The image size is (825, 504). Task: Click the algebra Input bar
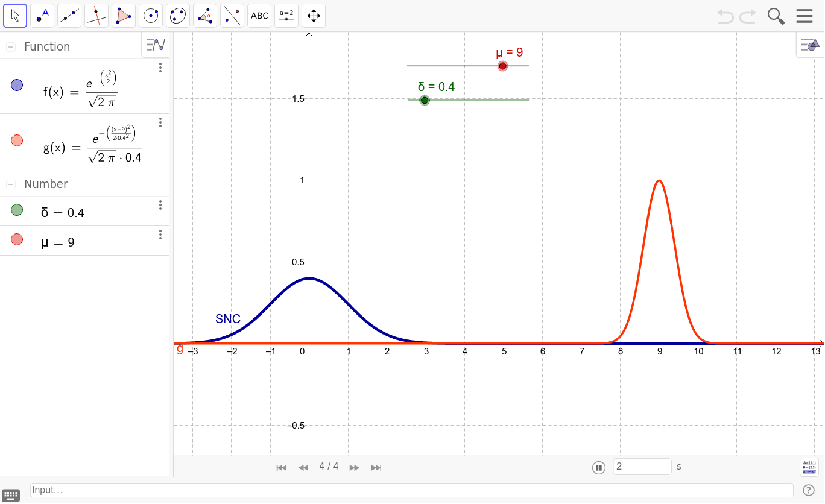(x=412, y=490)
